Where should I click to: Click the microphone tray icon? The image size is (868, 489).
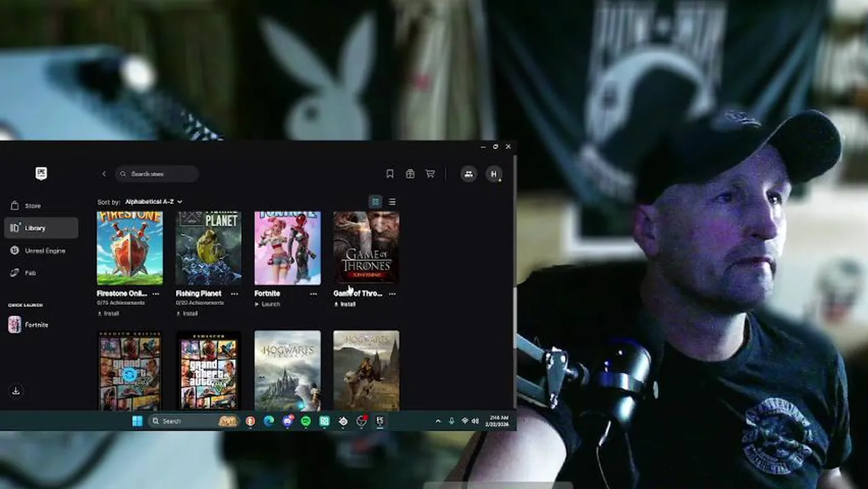pyautogui.click(x=452, y=421)
